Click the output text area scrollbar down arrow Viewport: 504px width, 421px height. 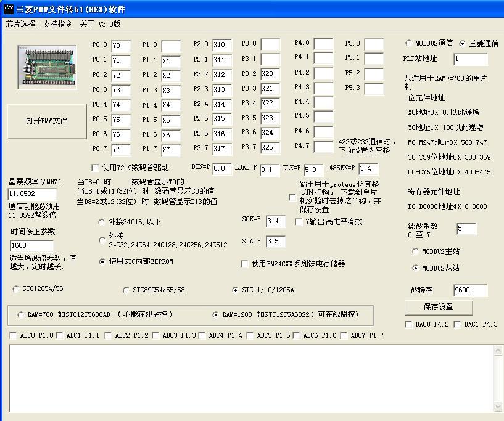tap(498, 406)
